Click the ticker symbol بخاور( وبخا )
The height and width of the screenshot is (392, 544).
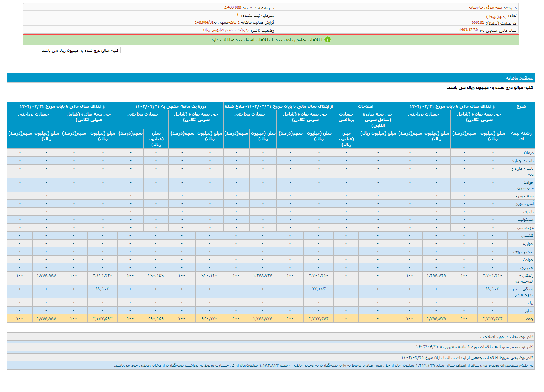click(496, 16)
